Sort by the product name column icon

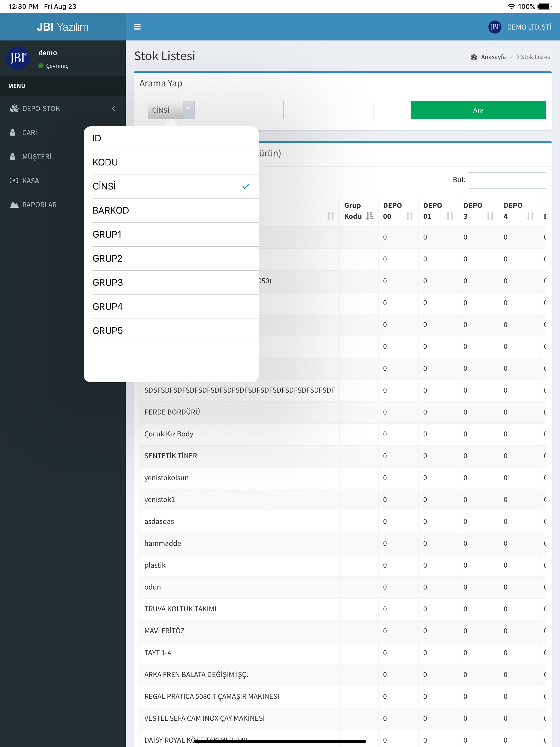(x=330, y=216)
